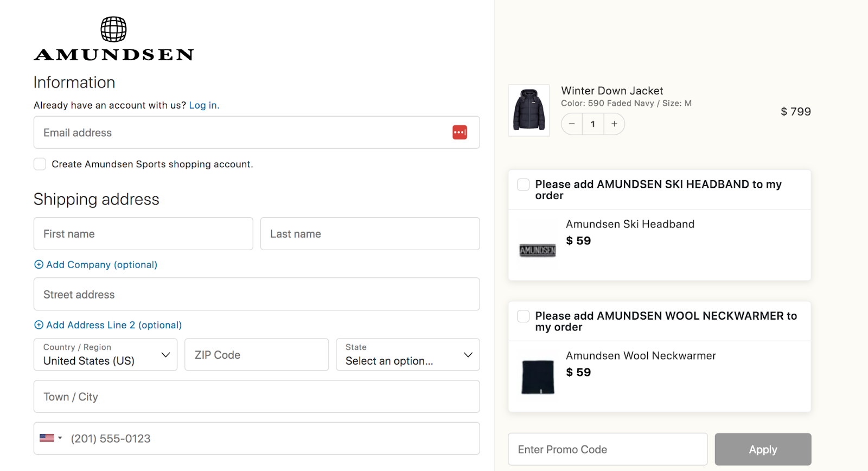Decrease Winter Down Jacket quantity with minus
Viewport: 868px width, 471px height.
[572, 124]
